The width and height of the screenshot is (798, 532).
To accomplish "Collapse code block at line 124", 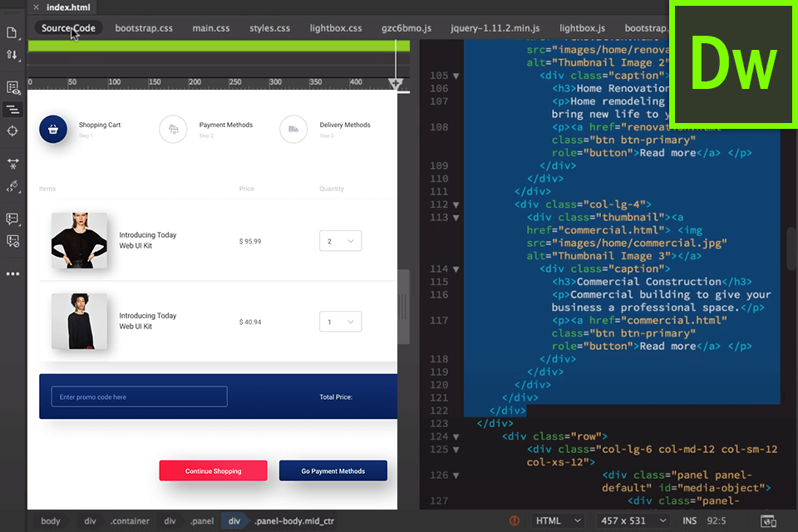I will (x=456, y=436).
